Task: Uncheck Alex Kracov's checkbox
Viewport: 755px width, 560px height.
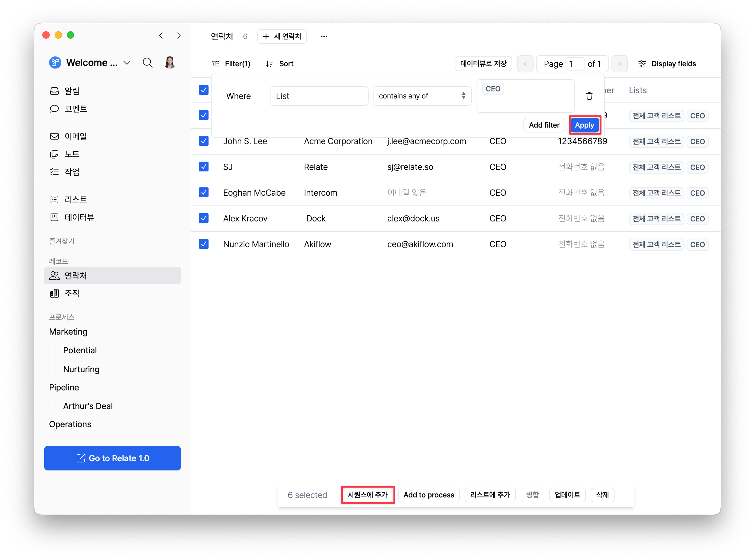Action: tap(204, 218)
